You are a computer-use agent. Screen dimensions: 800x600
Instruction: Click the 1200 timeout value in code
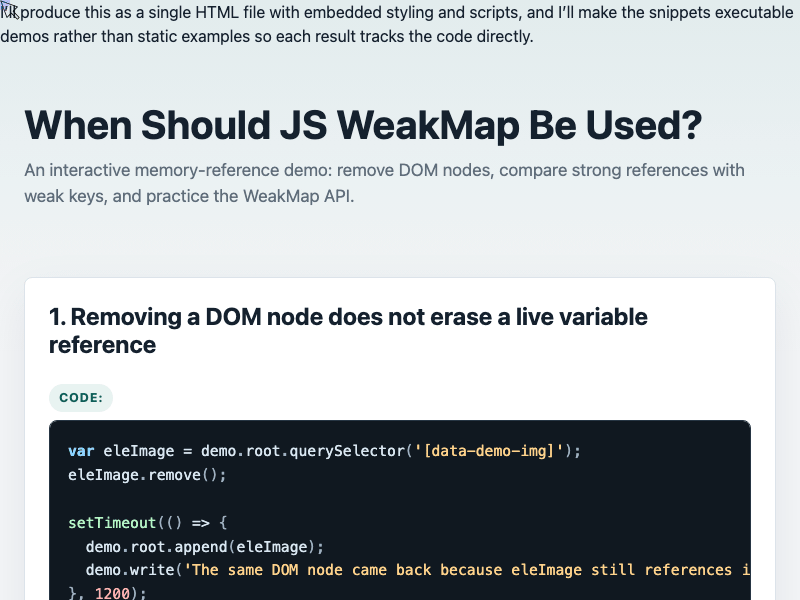112,593
